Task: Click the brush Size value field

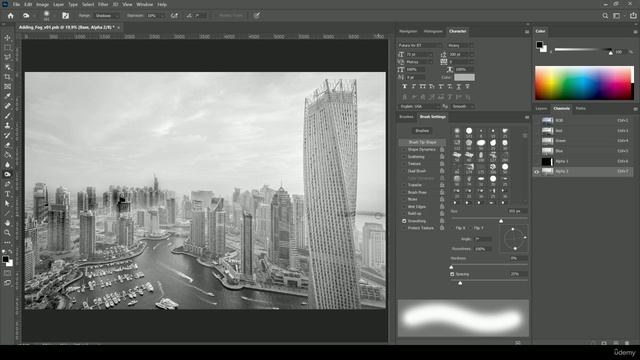Action: point(517,211)
